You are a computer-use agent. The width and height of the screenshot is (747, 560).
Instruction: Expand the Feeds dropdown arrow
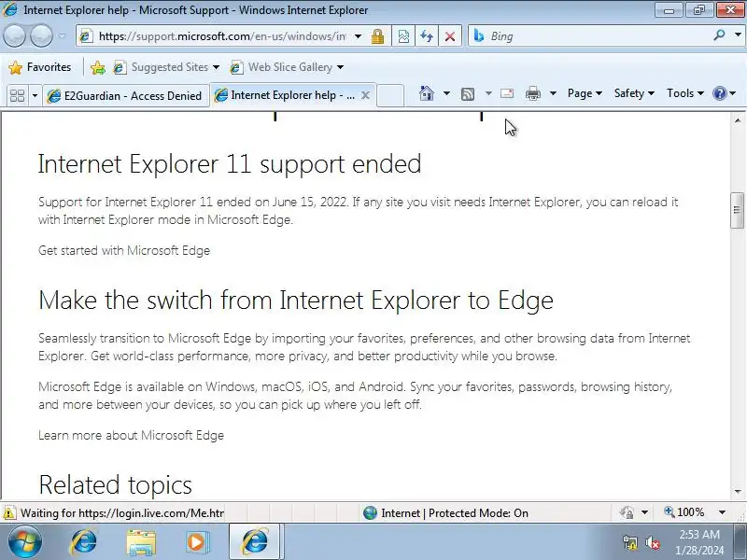(x=488, y=93)
